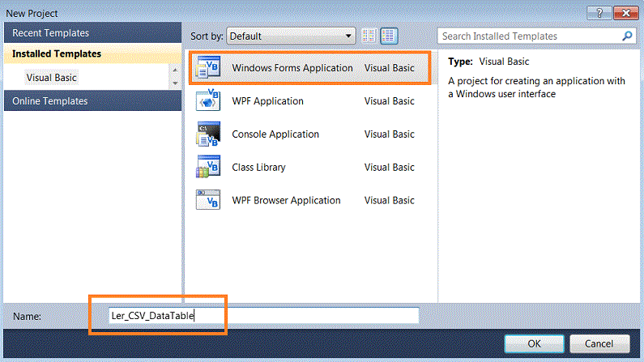Click Visual Basic label beside Class Library
644x362 pixels.
389,168
